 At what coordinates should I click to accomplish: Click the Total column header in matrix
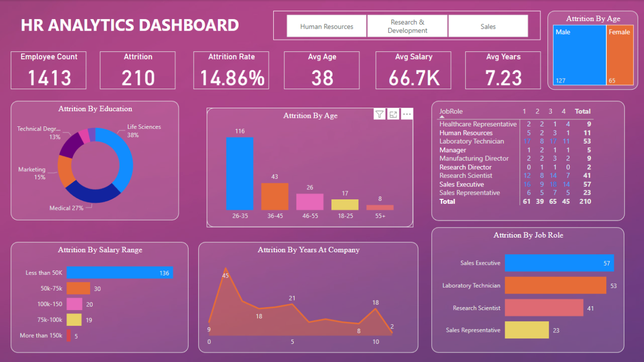tap(583, 111)
